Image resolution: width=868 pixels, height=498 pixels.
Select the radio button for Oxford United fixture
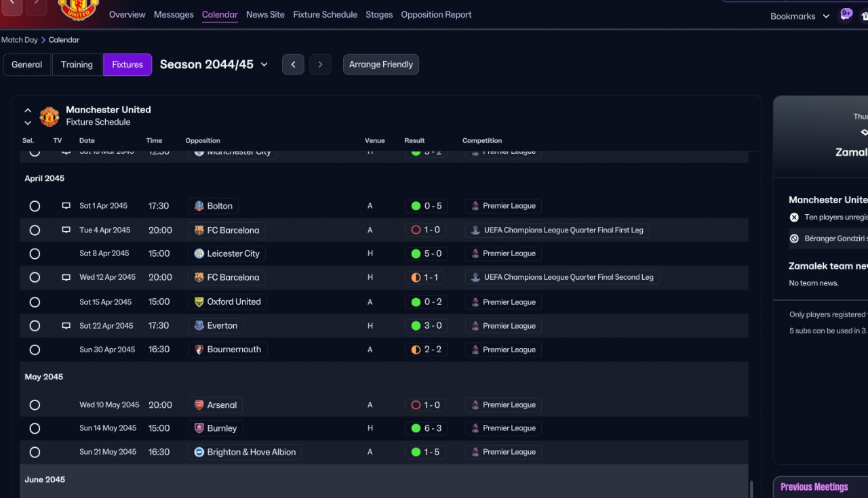pos(35,302)
